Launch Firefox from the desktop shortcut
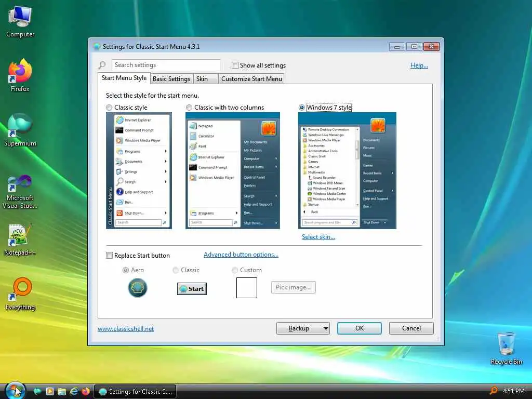The height and width of the screenshot is (399, 532). tap(20, 75)
